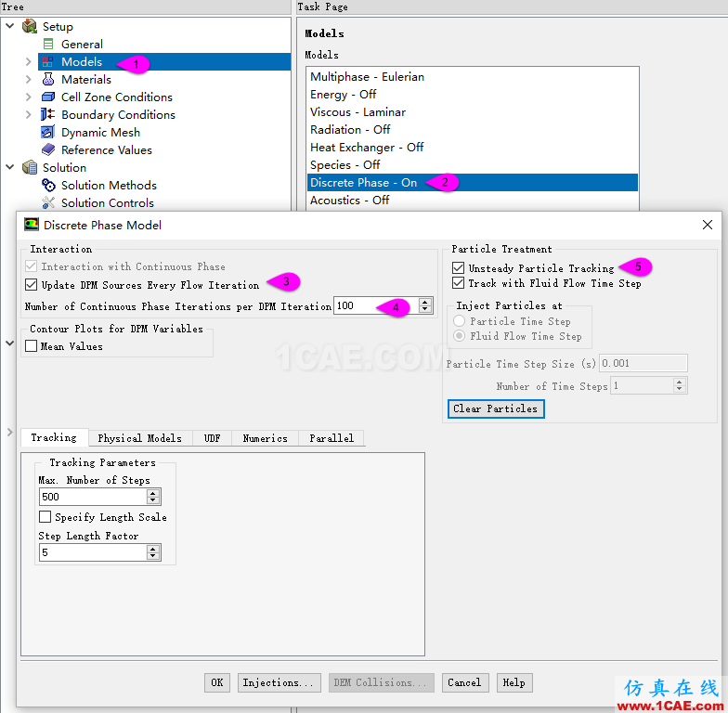The width and height of the screenshot is (728, 713).
Task: Click the Discrete Phase Model dialog icon
Action: (x=32, y=225)
